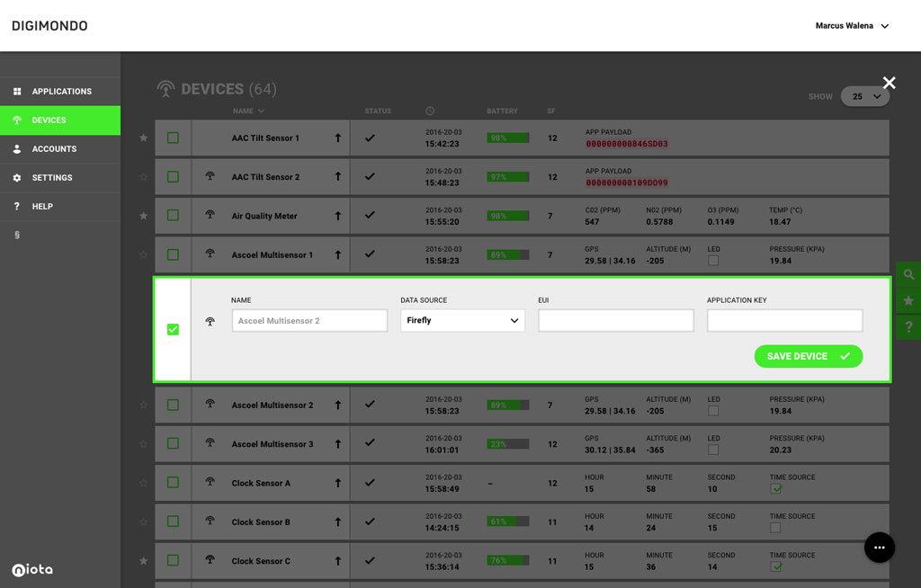Click the favorites star tab on right edge
Image resolution: width=921 pixels, height=588 pixels.
coord(908,301)
